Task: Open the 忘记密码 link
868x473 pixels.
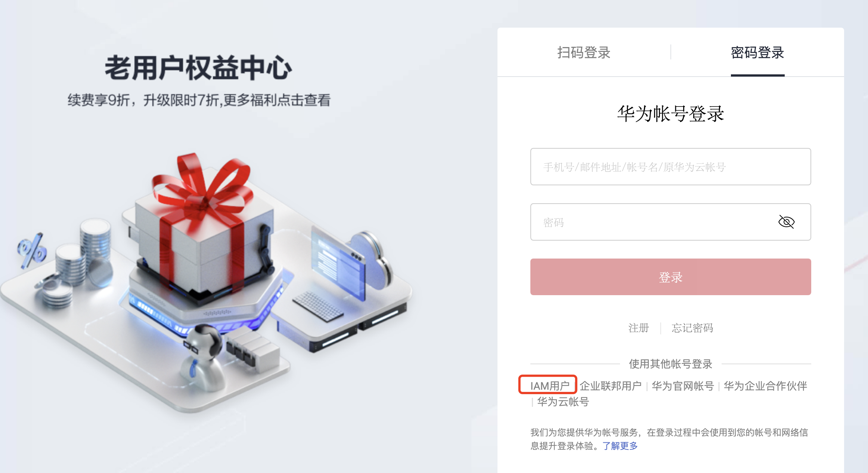Action: pos(692,328)
